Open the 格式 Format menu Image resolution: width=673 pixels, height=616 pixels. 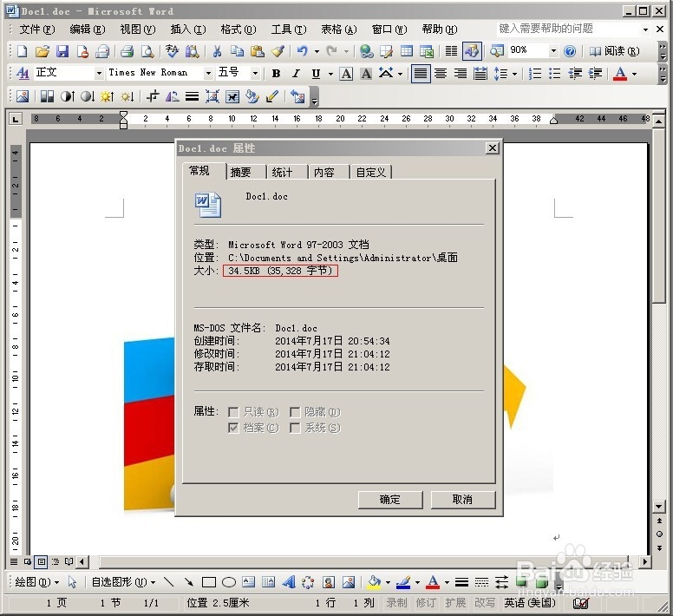(238, 29)
